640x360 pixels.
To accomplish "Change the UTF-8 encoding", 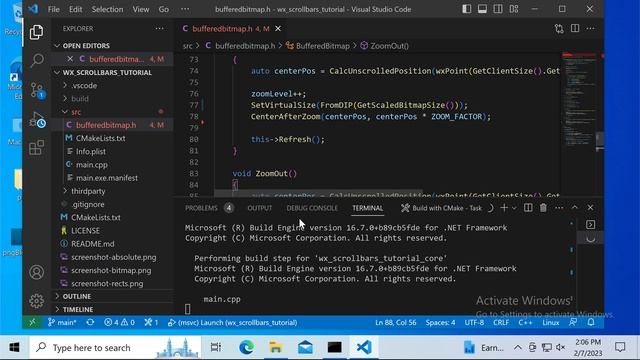I will coord(474,322).
